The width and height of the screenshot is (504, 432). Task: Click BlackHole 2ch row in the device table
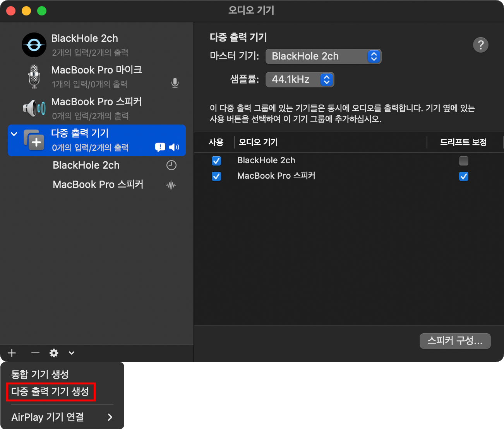click(349, 161)
